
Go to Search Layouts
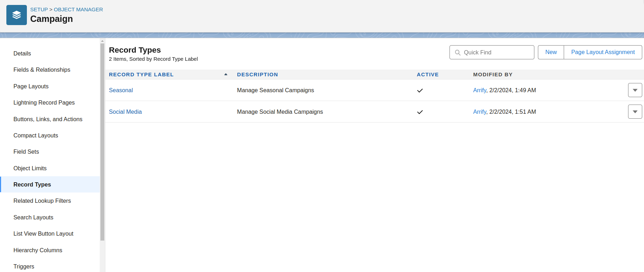tap(33, 217)
